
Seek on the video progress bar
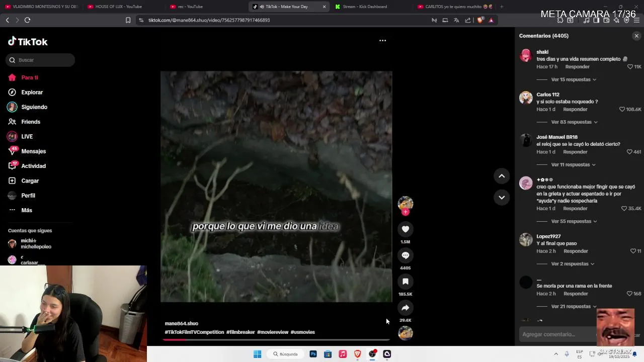(276, 340)
